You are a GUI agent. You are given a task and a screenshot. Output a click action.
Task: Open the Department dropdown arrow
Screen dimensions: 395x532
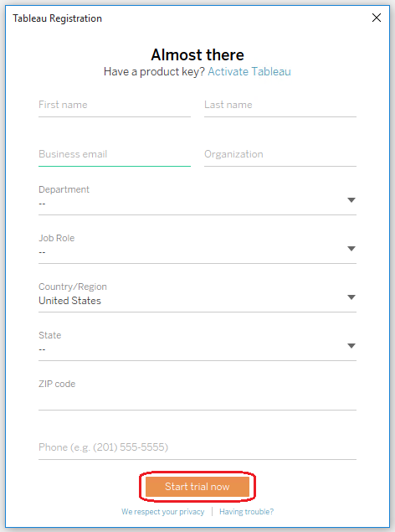[351, 200]
